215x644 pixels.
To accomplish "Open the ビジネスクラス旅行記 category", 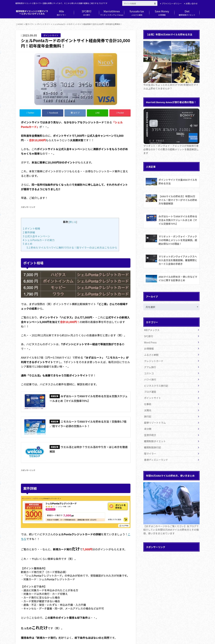I will point(171,386).
